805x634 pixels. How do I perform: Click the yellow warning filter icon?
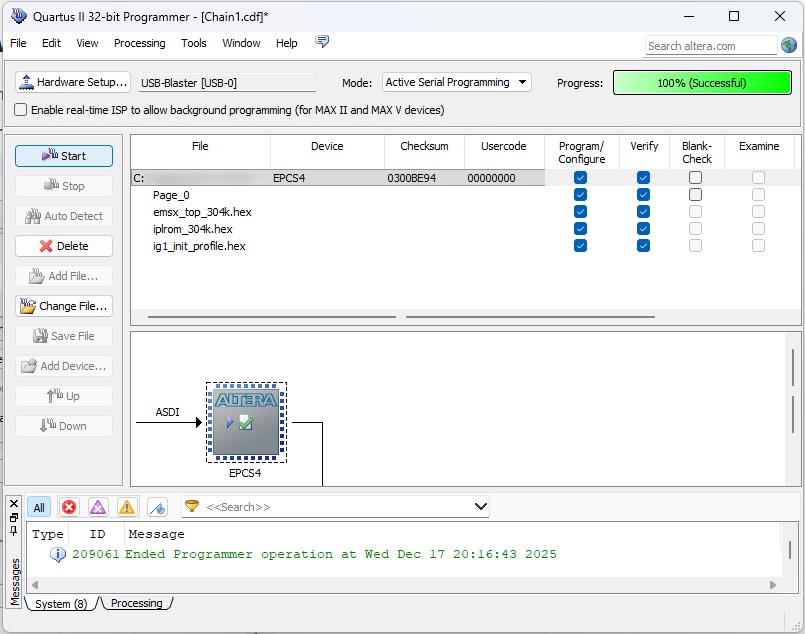(126, 507)
